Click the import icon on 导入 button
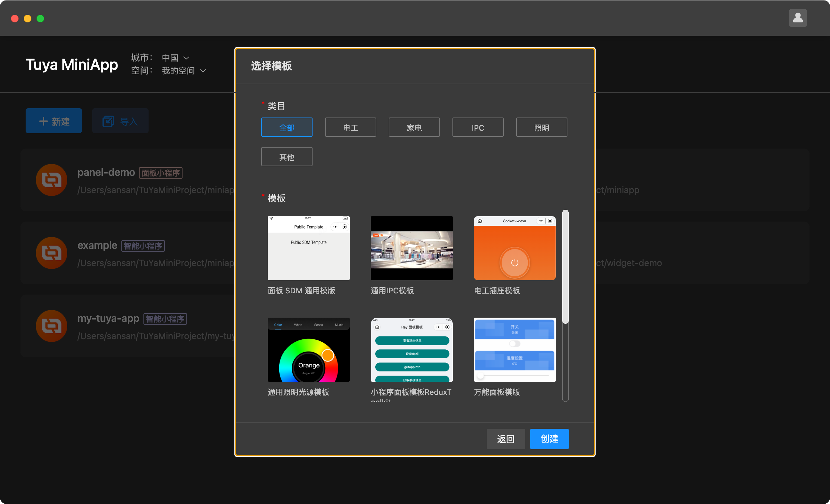This screenshot has width=830, height=504. click(x=108, y=121)
